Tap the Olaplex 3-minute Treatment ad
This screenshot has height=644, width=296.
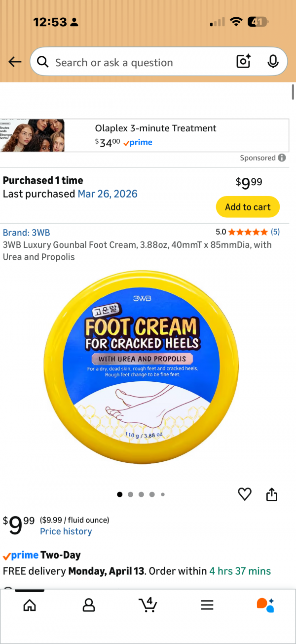tap(145, 135)
